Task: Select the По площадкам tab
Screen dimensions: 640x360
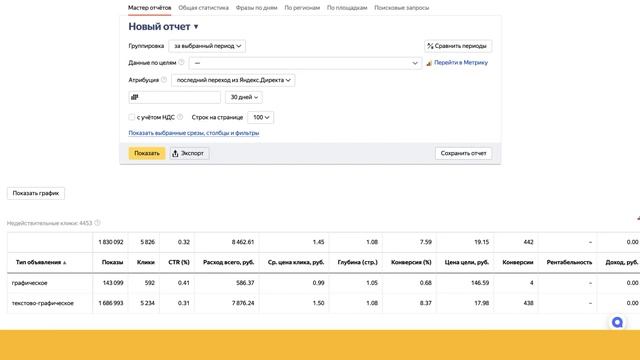Action: coord(347,8)
